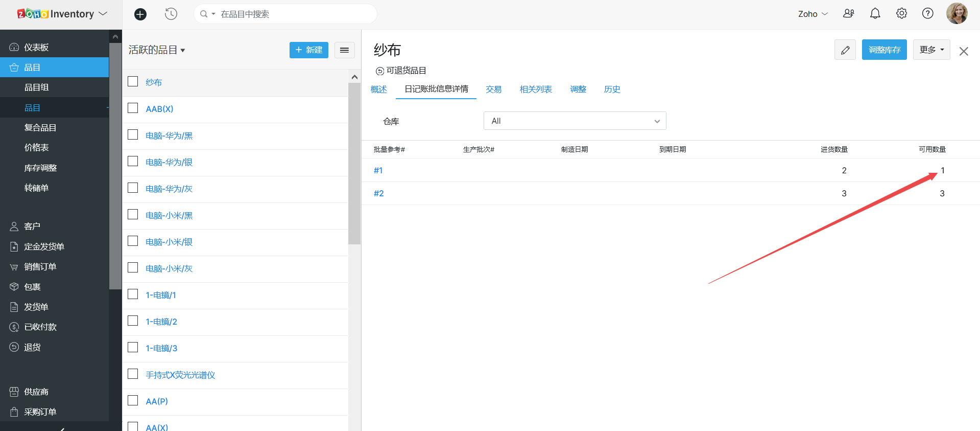The image size is (980, 431).
Task: Select the checkbox for 电脑-华为/黑
Action: [133, 135]
